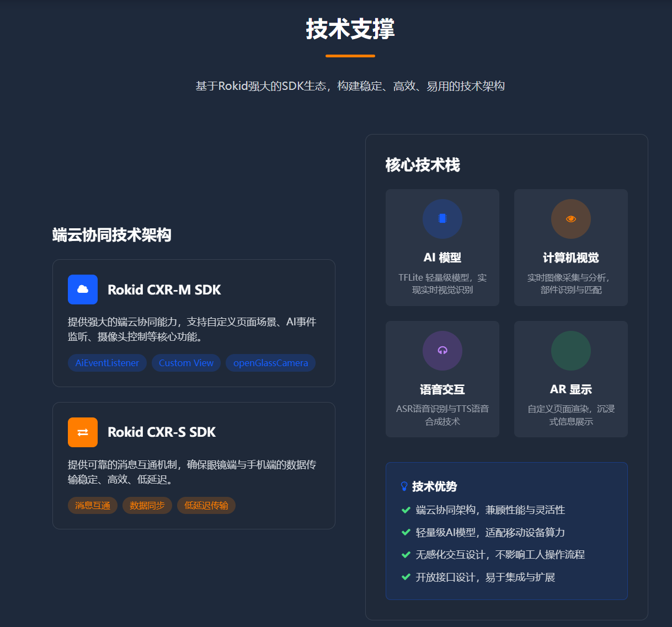Click the checkmark beside 端云协同架构

(x=406, y=510)
